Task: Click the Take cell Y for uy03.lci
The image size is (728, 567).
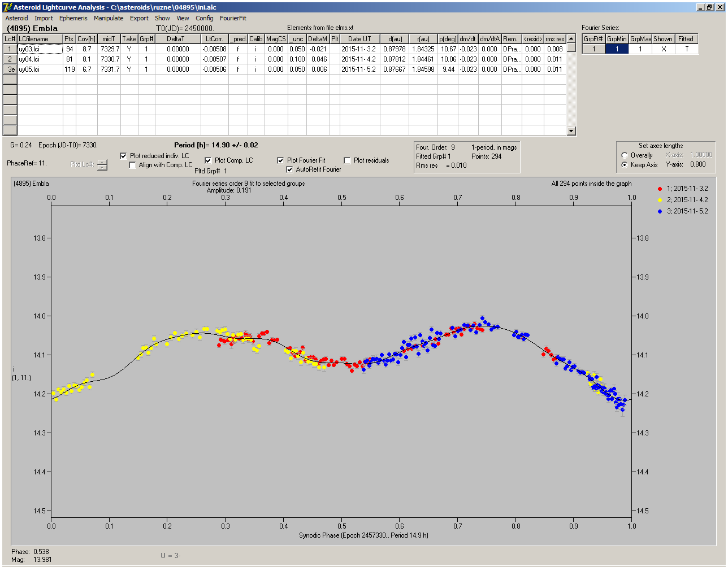Action: [129, 49]
